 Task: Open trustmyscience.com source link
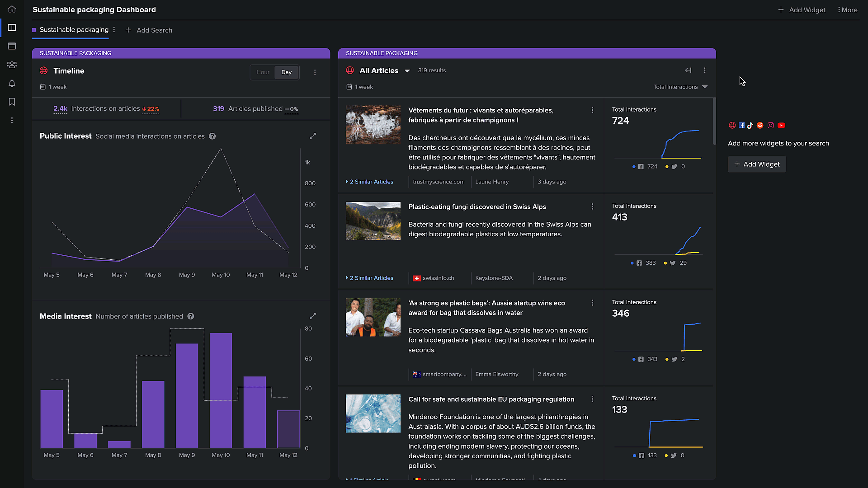coord(439,182)
